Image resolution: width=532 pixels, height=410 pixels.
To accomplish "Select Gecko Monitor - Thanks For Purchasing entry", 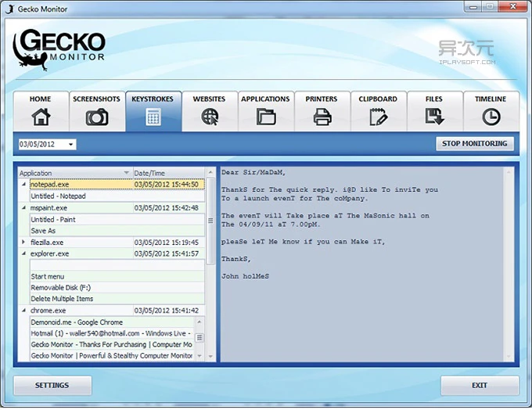I will 113,344.
